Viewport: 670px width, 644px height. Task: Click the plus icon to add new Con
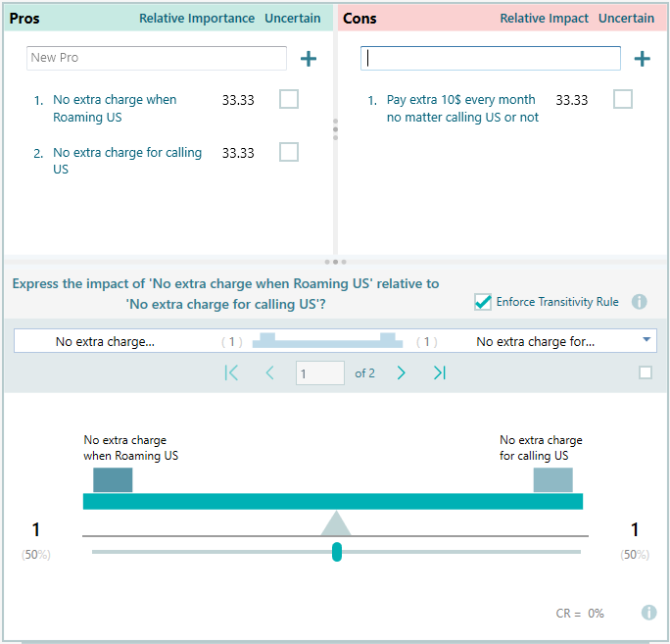642,59
